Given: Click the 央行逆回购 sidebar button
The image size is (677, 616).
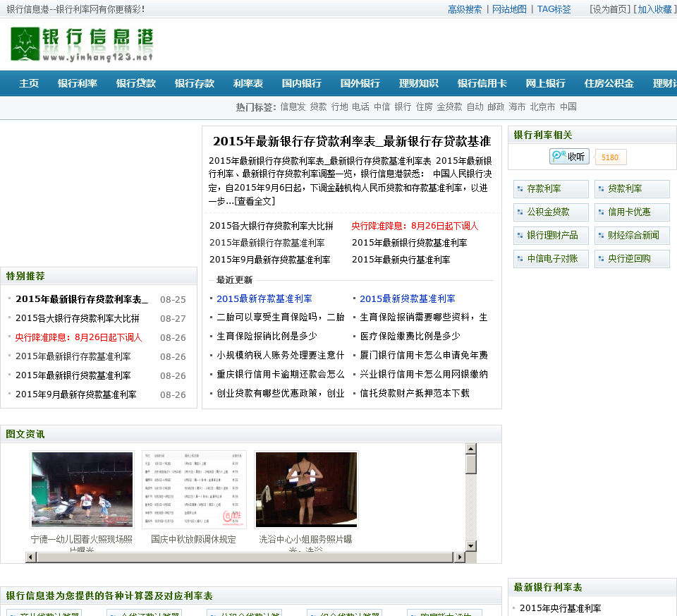Looking at the screenshot, I should tap(632, 259).
